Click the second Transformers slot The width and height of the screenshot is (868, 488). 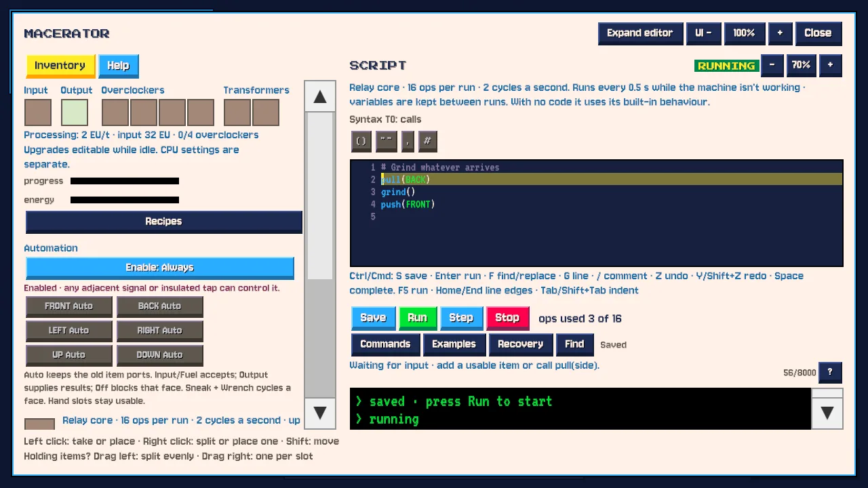pyautogui.click(x=266, y=113)
